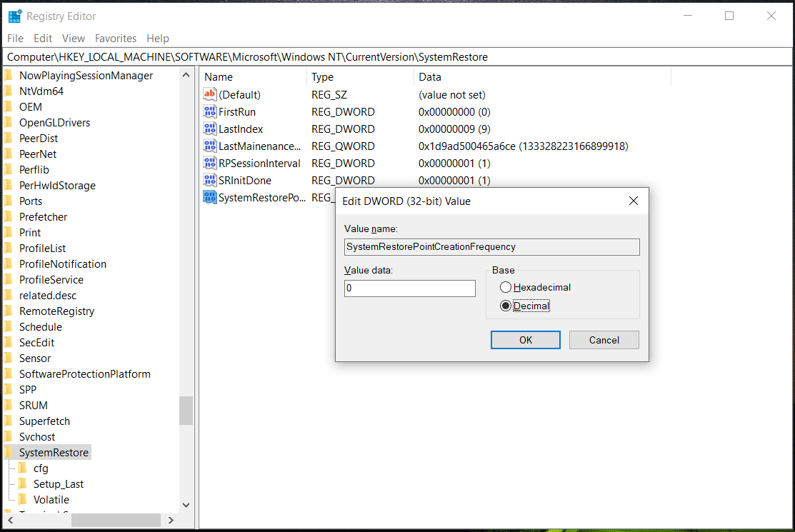Select the PerHwIdStorage key
The height and width of the screenshot is (532, 795).
(x=57, y=186)
